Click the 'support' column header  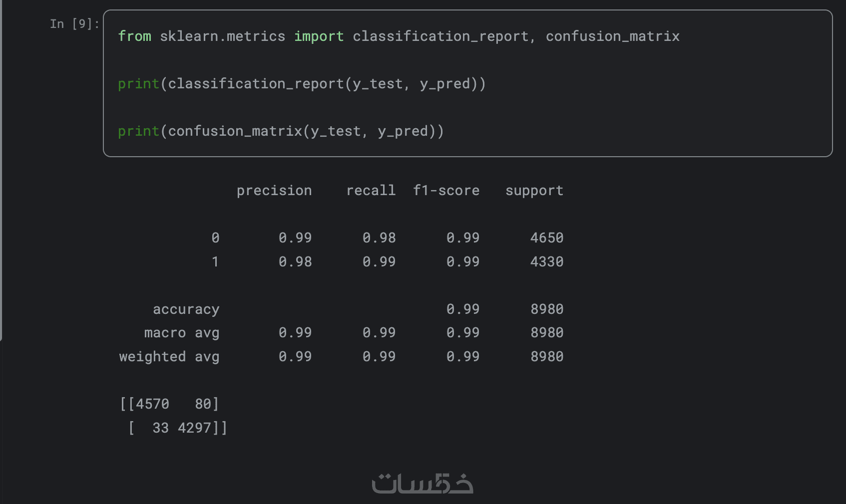click(x=534, y=191)
